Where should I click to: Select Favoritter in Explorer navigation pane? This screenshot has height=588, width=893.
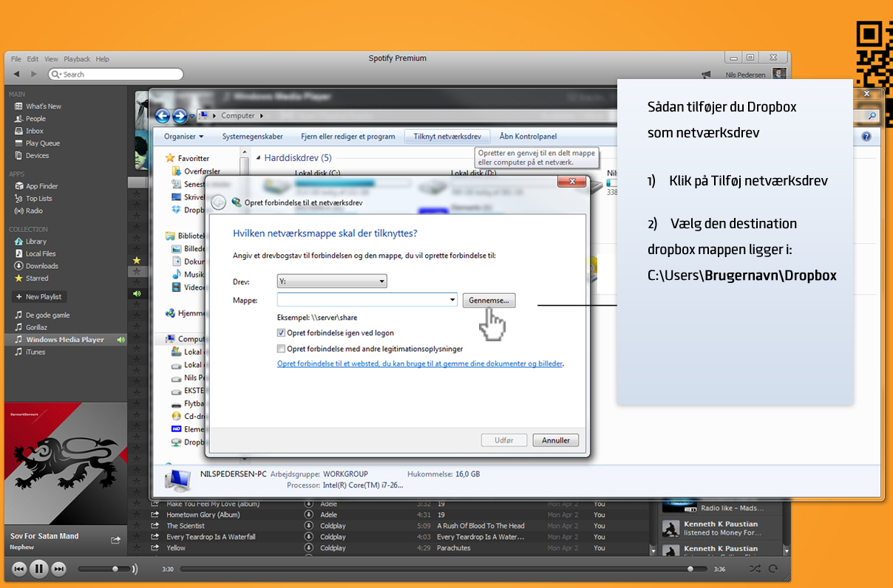pyautogui.click(x=193, y=158)
